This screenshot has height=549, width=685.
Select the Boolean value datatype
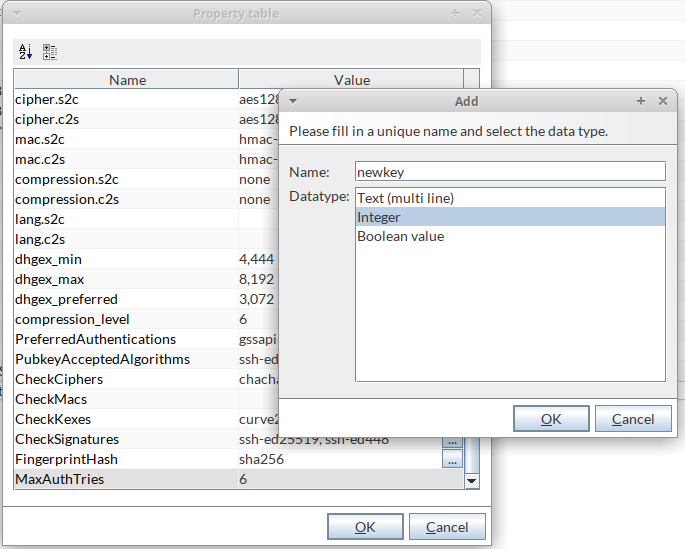click(x=400, y=236)
